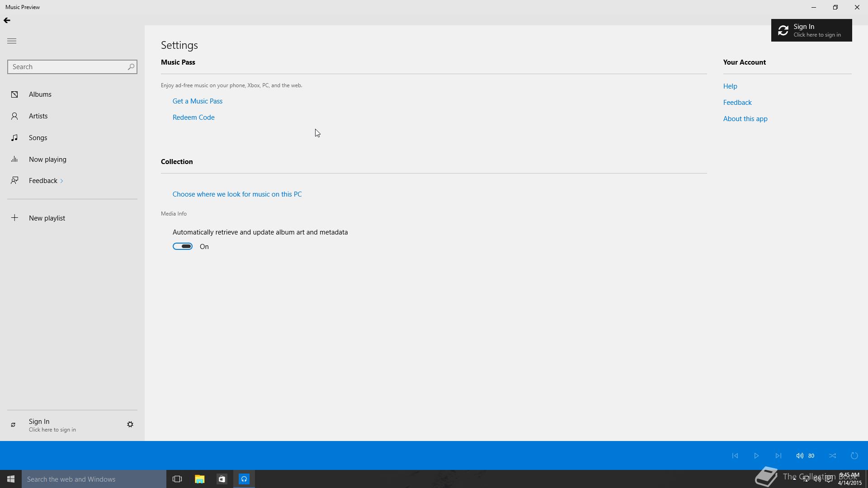The image size is (868, 488).
Task: Open File Explorer from the taskbar
Action: [199, 479]
